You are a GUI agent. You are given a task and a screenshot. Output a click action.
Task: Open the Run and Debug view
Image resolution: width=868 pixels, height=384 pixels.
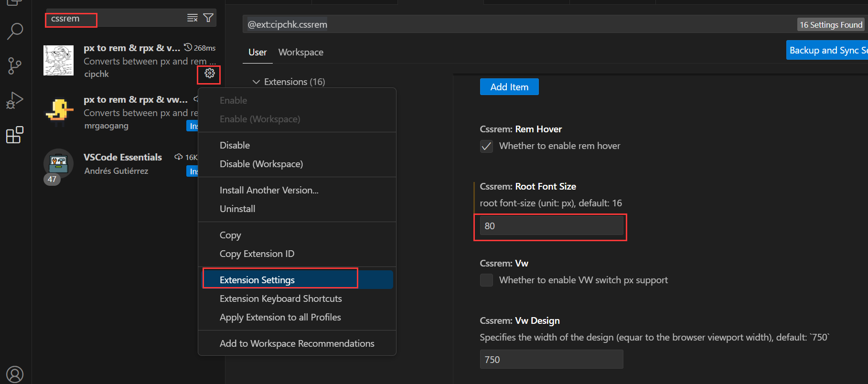click(15, 100)
